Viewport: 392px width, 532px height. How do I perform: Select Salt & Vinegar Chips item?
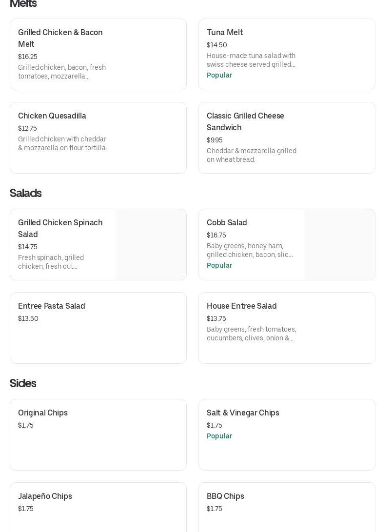tap(243, 413)
